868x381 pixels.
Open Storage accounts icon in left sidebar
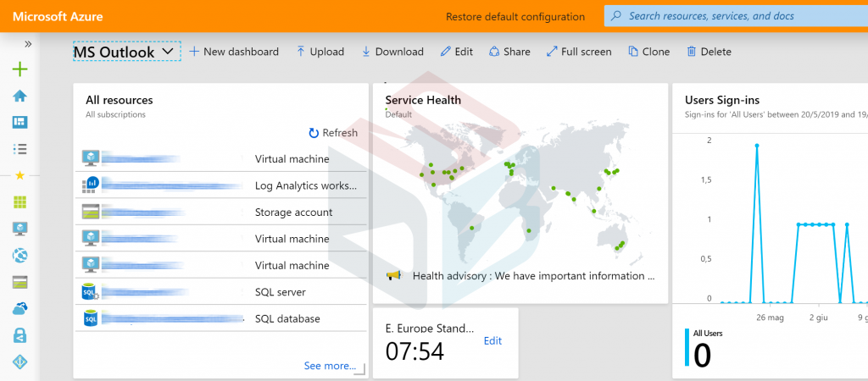[x=20, y=282]
